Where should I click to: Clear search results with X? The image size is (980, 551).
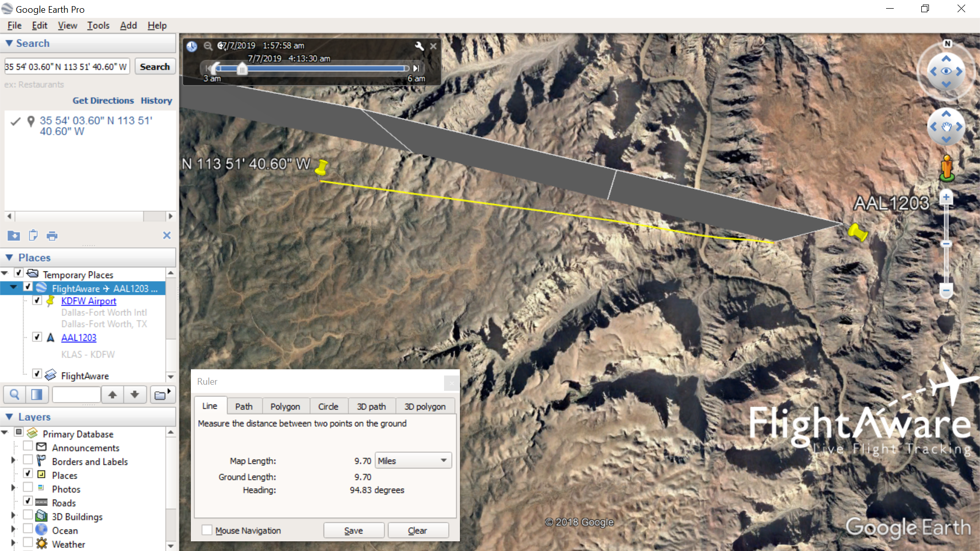point(167,235)
